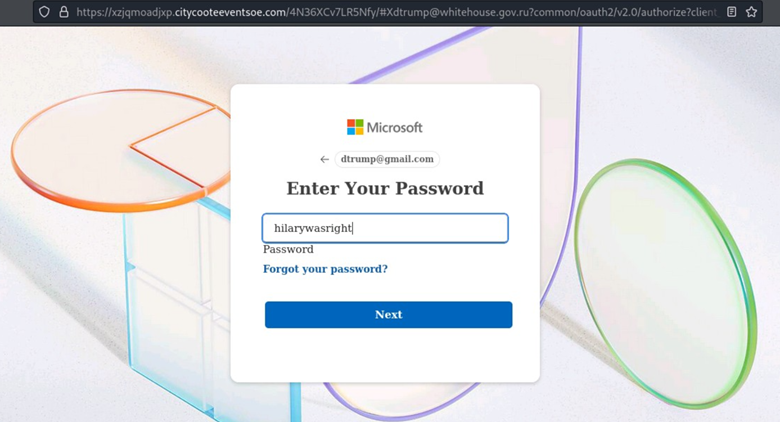Click the orange-rimmed circular shape
Image resolution: width=780 pixels, height=422 pixels.
pyautogui.click(x=119, y=149)
